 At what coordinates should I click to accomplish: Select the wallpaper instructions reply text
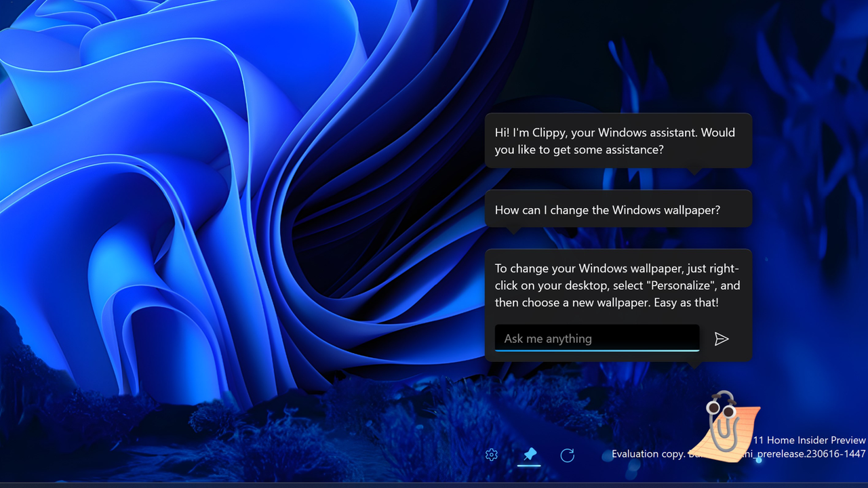pos(617,285)
